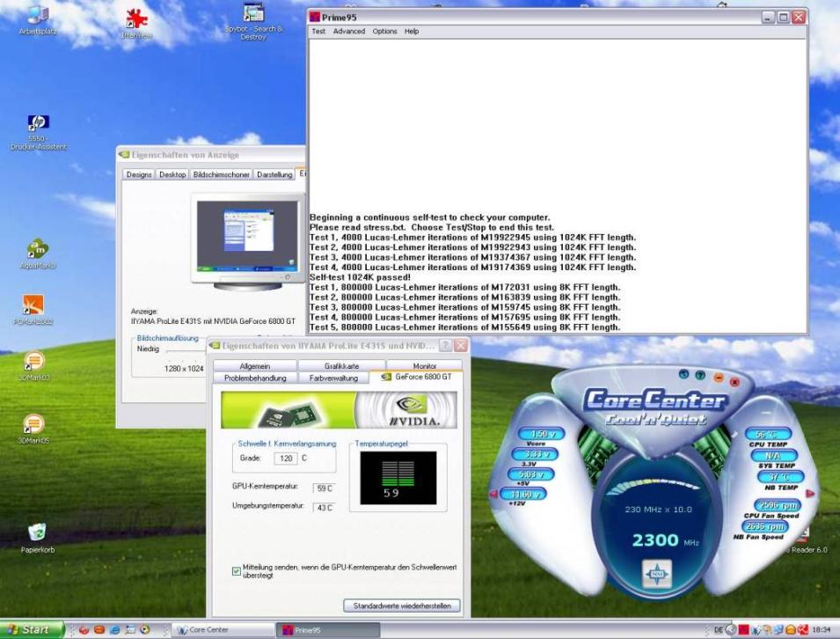Toggle the Mitteilung senden checkbox
The image size is (840, 639).
tap(237, 571)
